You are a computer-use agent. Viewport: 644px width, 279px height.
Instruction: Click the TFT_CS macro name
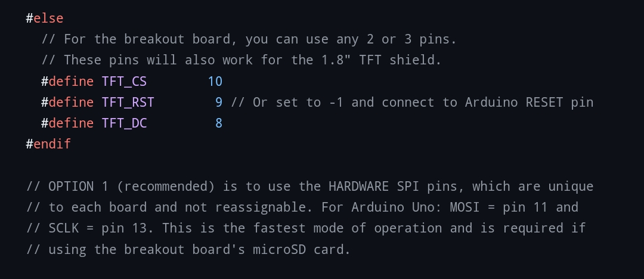(x=124, y=81)
